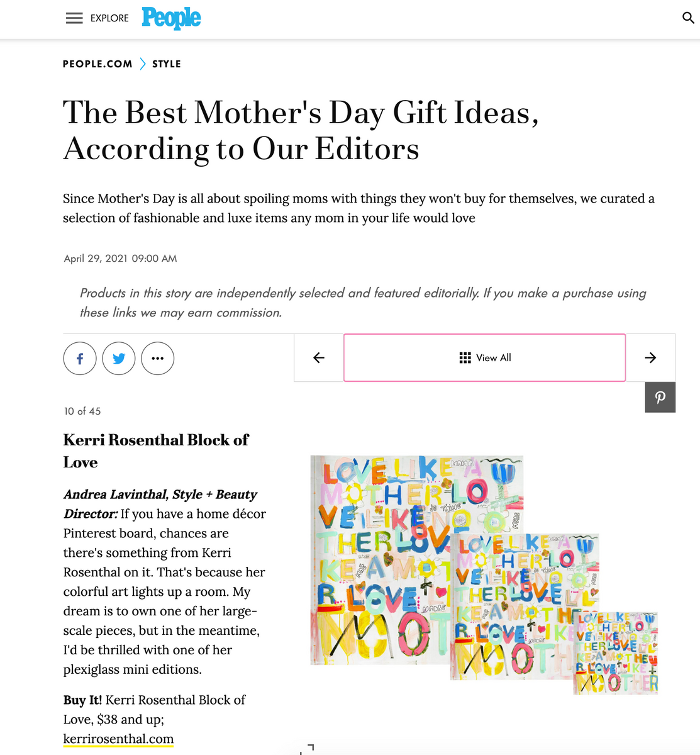Viewport: 700px width, 755px height.
Task: Visit the kerrirosenthal.com link
Action: click(118, 738)
